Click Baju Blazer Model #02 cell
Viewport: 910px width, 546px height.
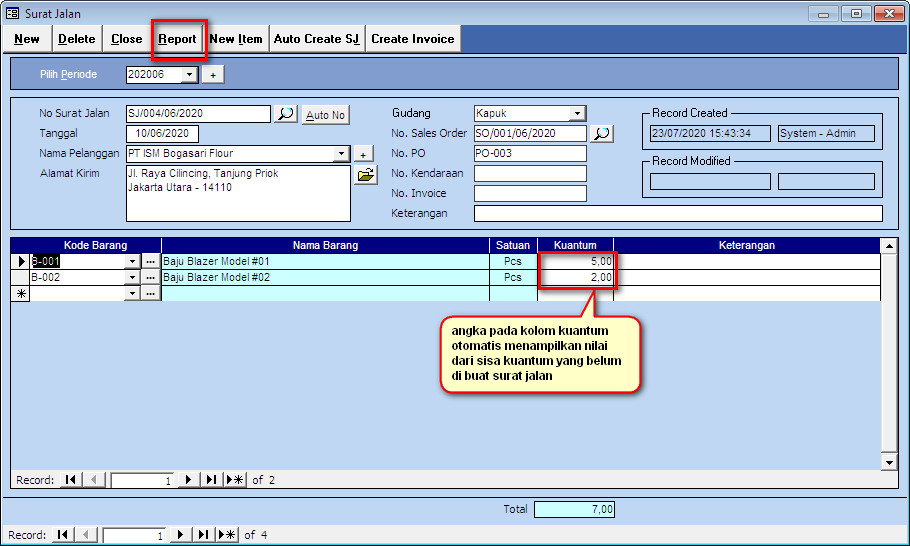[x=326, y=277]
